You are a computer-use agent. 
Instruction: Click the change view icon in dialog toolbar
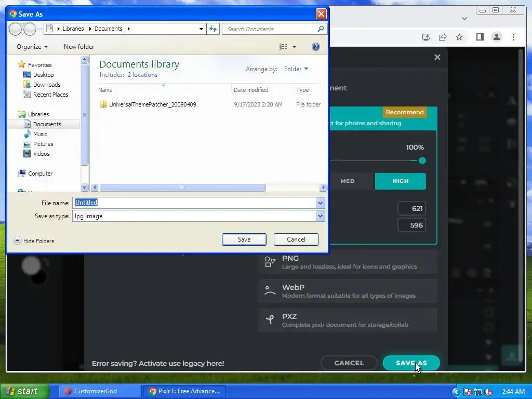click(x=283, y=47)
